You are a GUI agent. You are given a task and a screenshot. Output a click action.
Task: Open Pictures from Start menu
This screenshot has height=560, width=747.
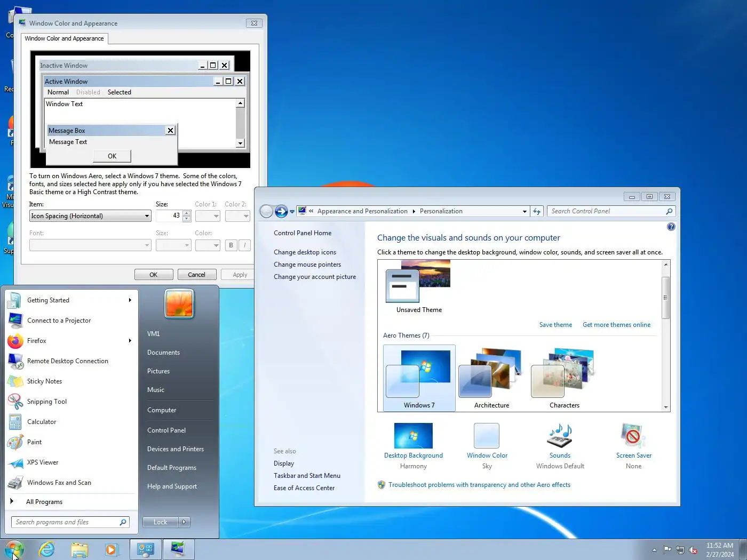pyautogui.click(x=158, y=371)
